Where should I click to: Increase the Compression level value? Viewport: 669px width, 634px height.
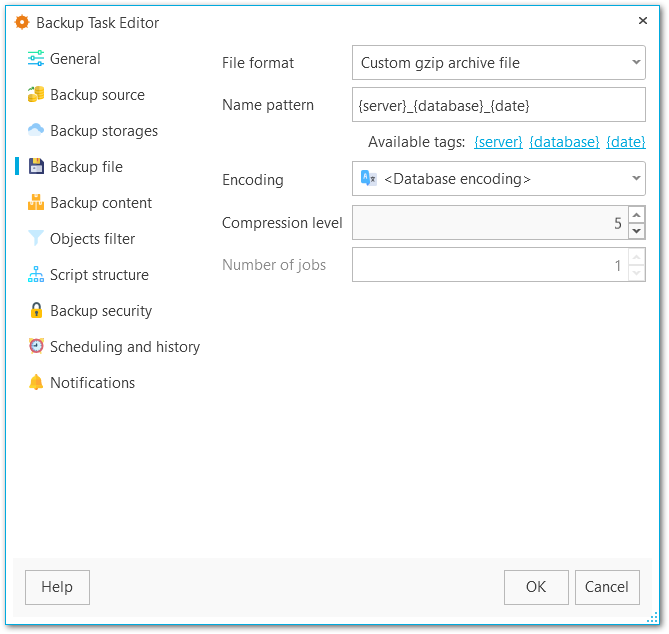pos(636,216)
